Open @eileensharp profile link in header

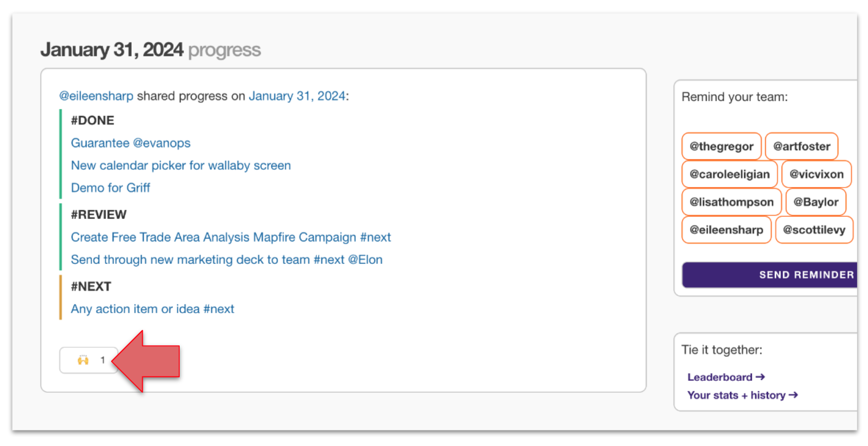click(96, 96)
